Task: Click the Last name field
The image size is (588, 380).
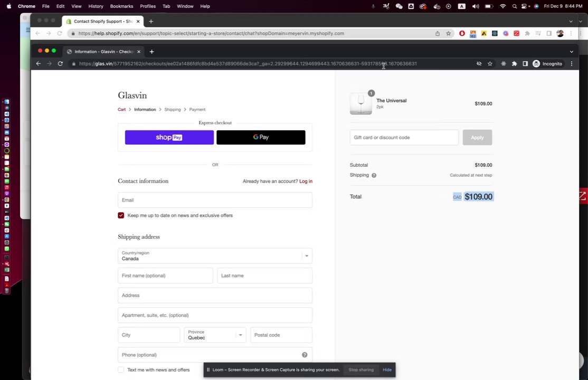Action: (x=264, y=275)
